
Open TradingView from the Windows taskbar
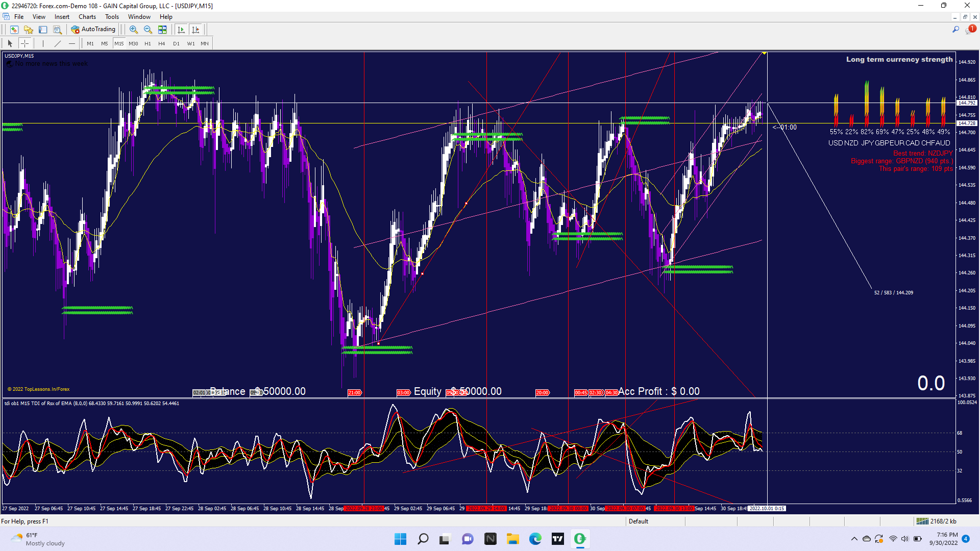(x=557, y=539)
